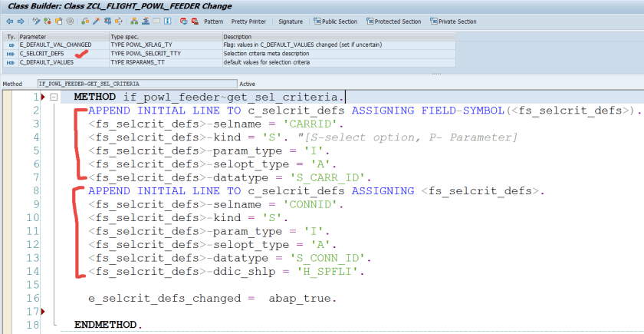Click the 'S_CARR_ID' datatype line
The height and width of the screenshot is (334, 644).
point(230,177)
